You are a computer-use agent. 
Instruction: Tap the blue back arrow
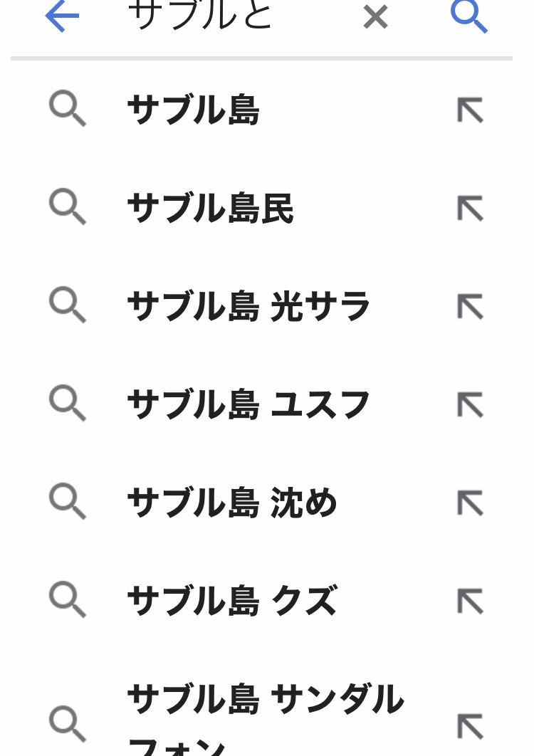pos(62,16)
